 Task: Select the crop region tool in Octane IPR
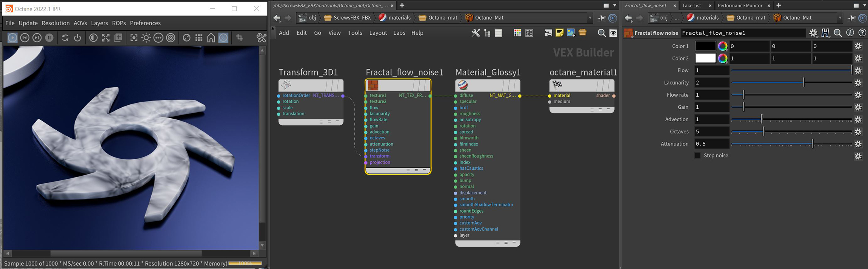(240, 38)
